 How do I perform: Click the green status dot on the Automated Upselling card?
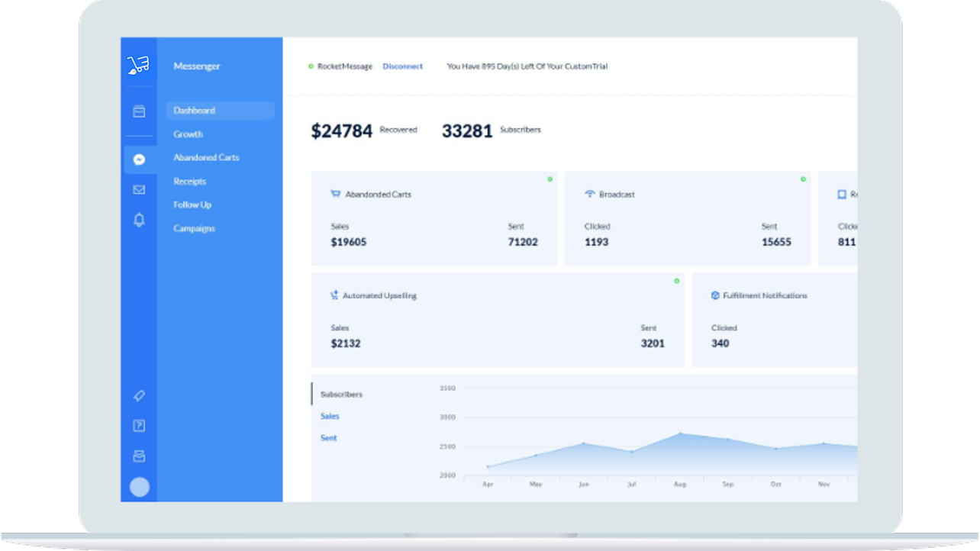pos(676,281)
